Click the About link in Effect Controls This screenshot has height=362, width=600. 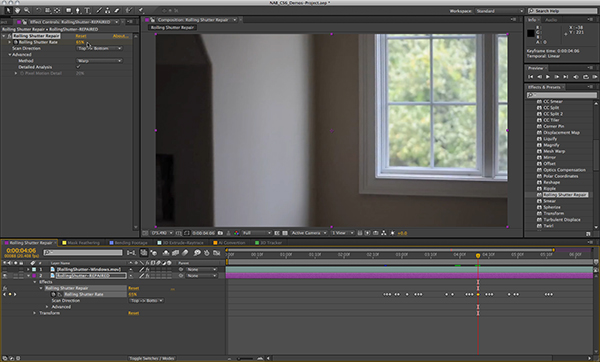tap(121, 36)
